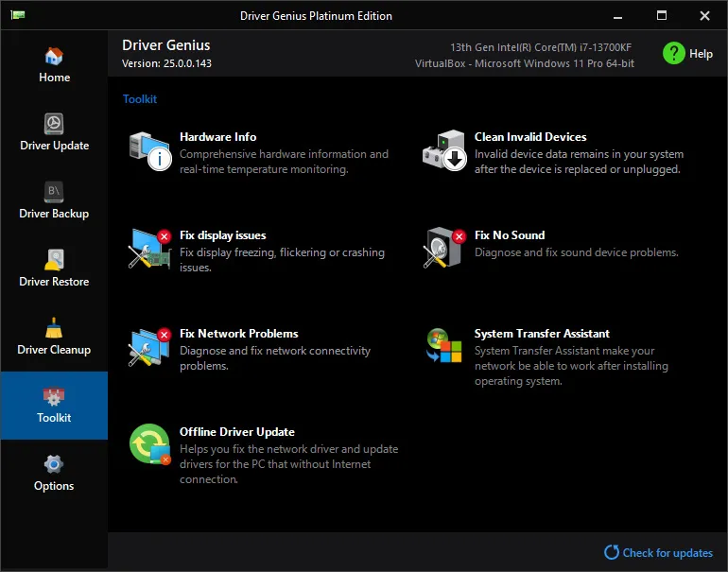This screenshot has height=572, width=728.
Task: Click the app icon in title bar
Action: point(18,15)
